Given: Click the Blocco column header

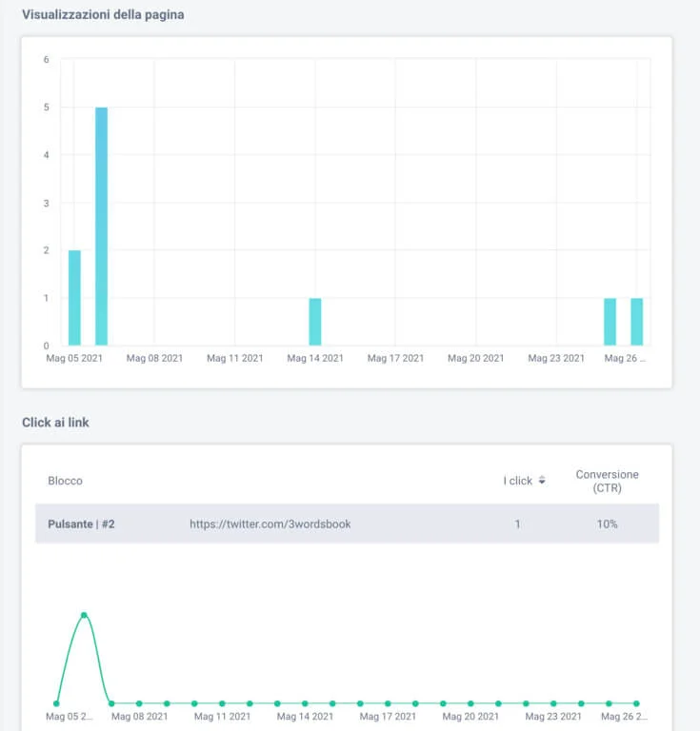Looking at the screenshot, I should (65, 481).
